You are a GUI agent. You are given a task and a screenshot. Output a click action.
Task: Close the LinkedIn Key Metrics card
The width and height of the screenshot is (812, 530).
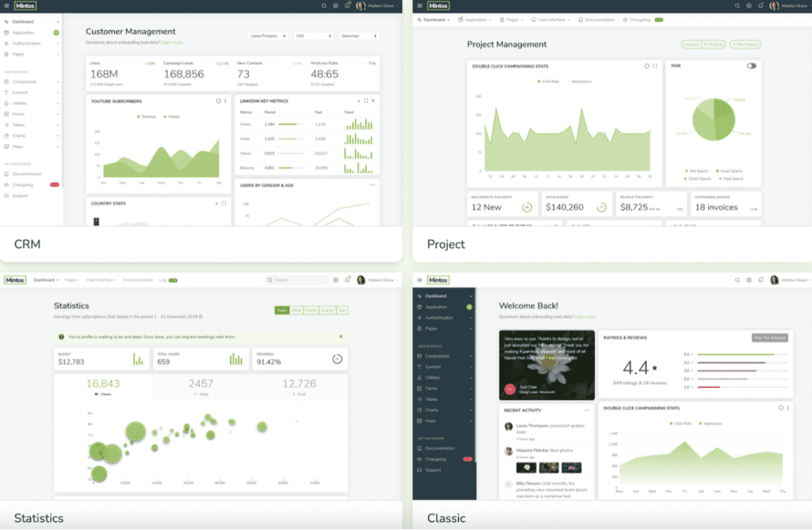pyautogui.click(x=373, y=101)
